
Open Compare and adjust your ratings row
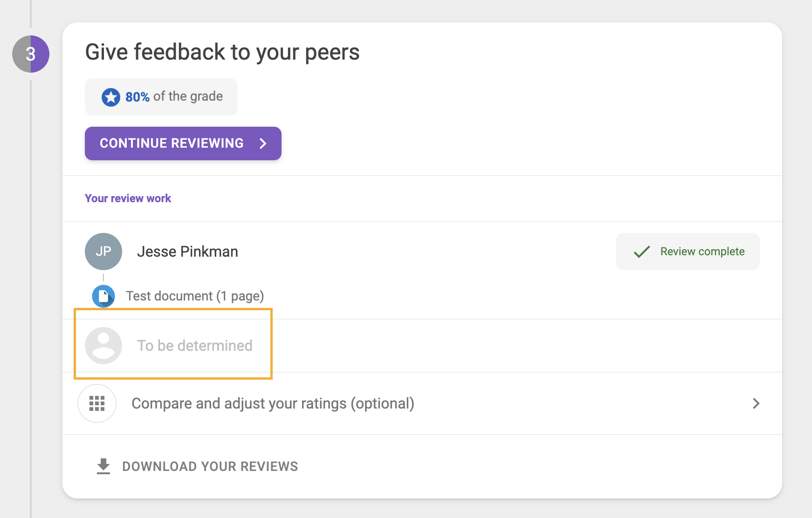tap(273, 403)
